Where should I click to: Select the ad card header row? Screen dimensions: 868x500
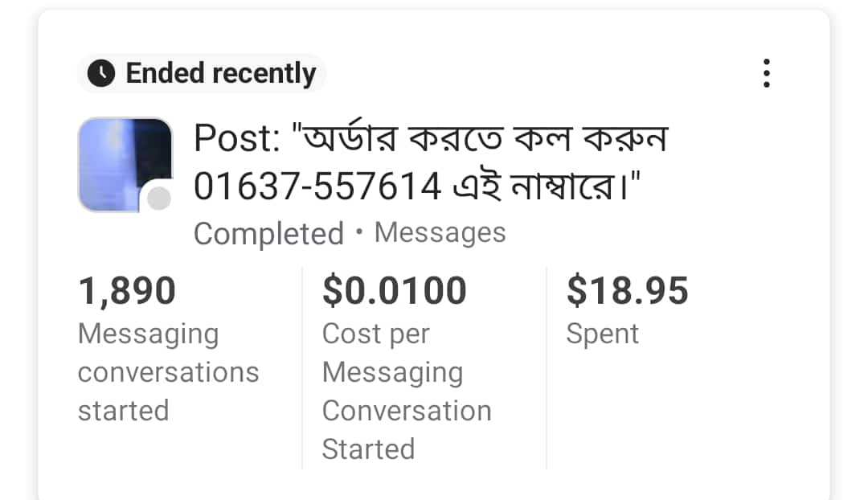pyautogui.click(x=434, y=73)
